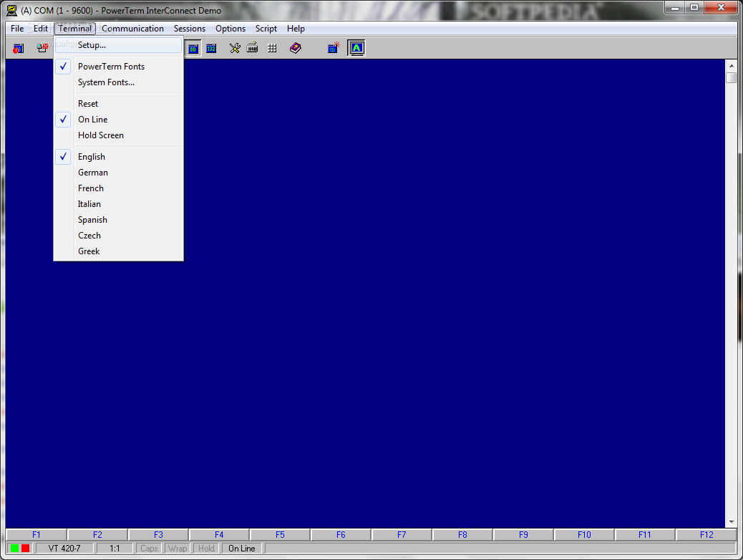Click the PowerTerm title bar app icon
This screenshot has height=560, width=743.
click(12, 11)
